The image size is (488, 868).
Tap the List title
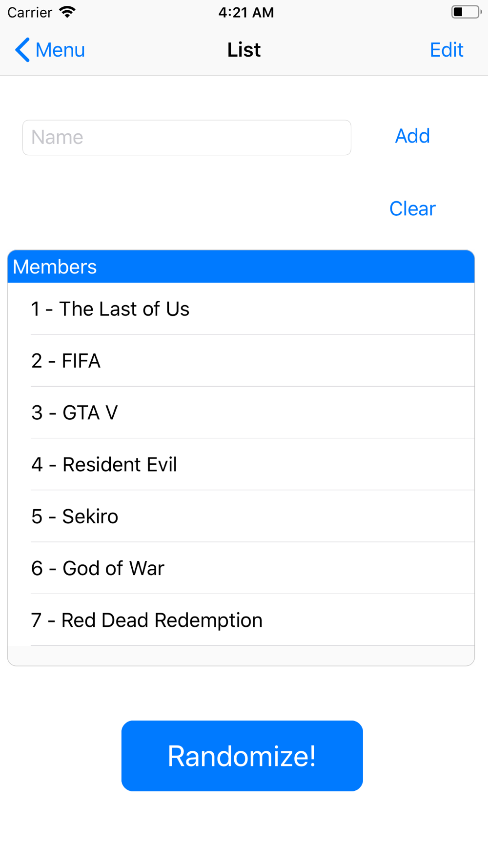[244, 50]
